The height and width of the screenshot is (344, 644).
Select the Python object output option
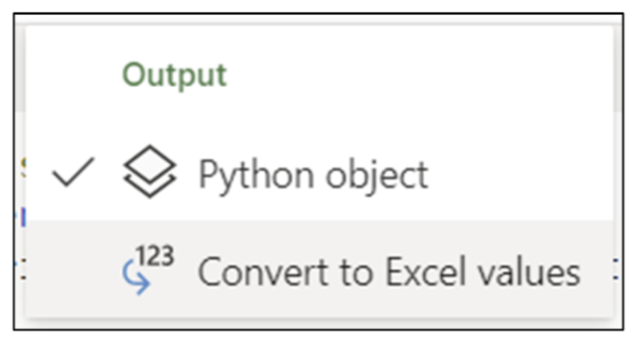[x=312, y=175]
